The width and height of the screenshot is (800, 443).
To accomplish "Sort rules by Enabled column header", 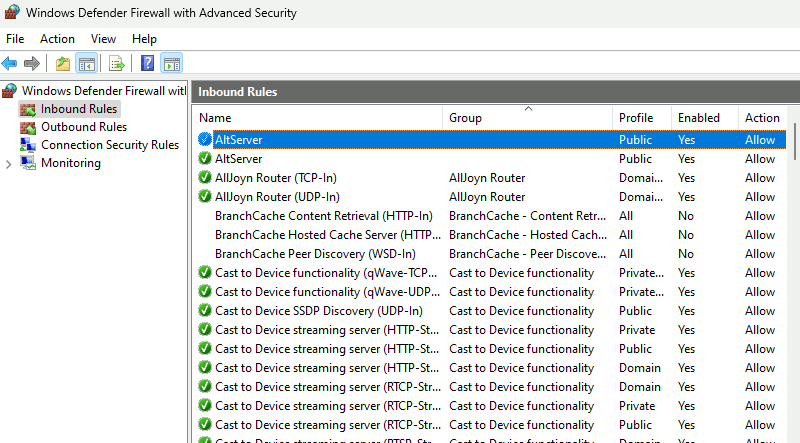I will click(x=705, y=118).
